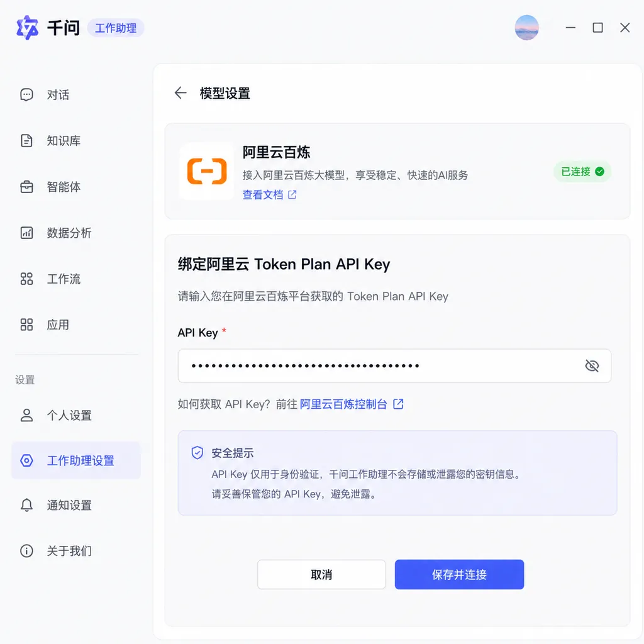Image resolution: width=644 pixels, height=644 pixels.
Task: Click the 千问 app name text
Action: click(64, 28)
